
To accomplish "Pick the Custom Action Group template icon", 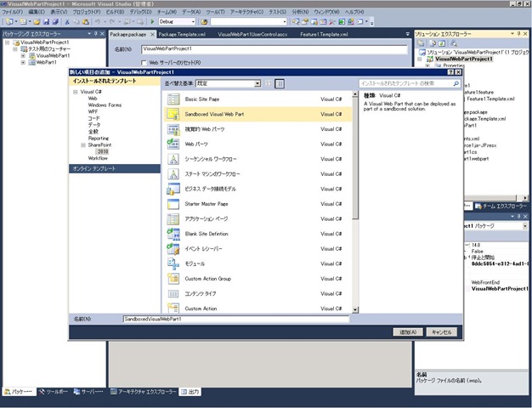I will (173, 278).
